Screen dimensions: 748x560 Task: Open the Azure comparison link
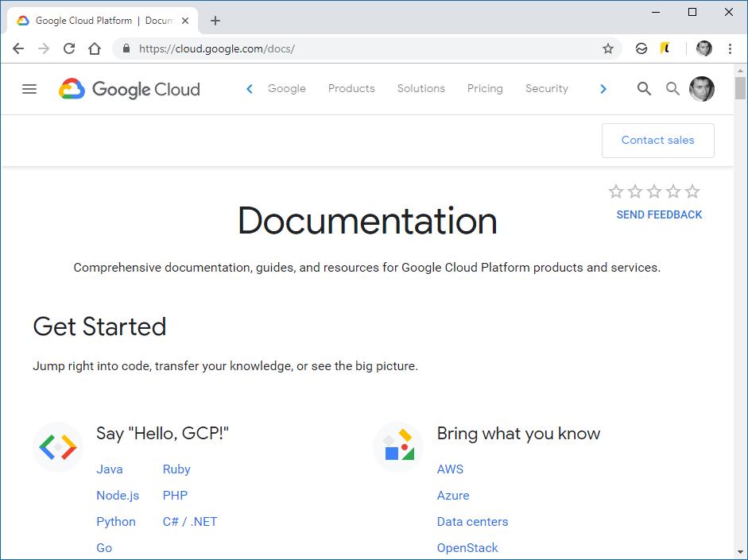(453, 496)
